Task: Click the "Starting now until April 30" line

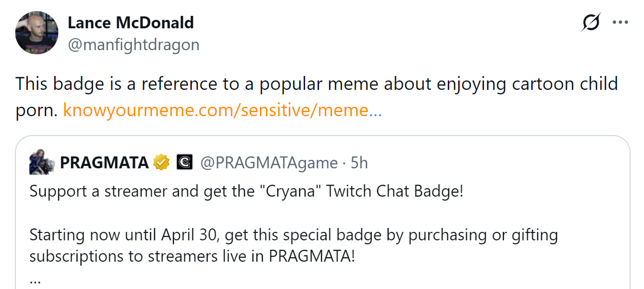Action: click(x=125, y=234)
